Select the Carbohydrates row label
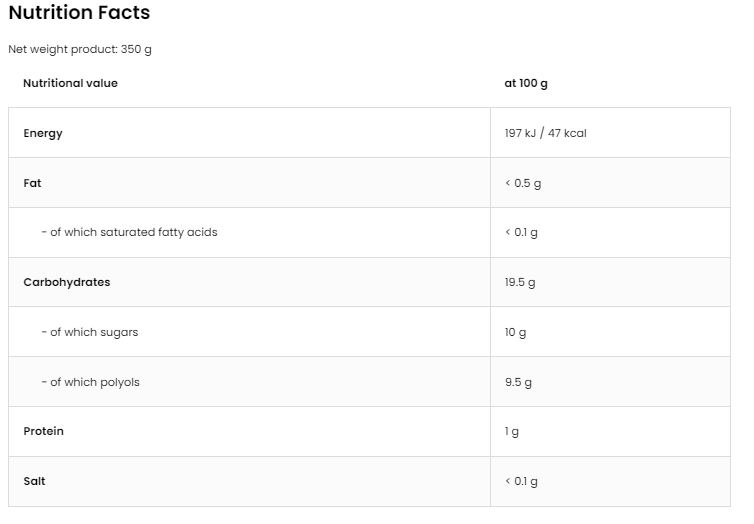This screenshot has width=754, height=524. [x=67, y=282]
